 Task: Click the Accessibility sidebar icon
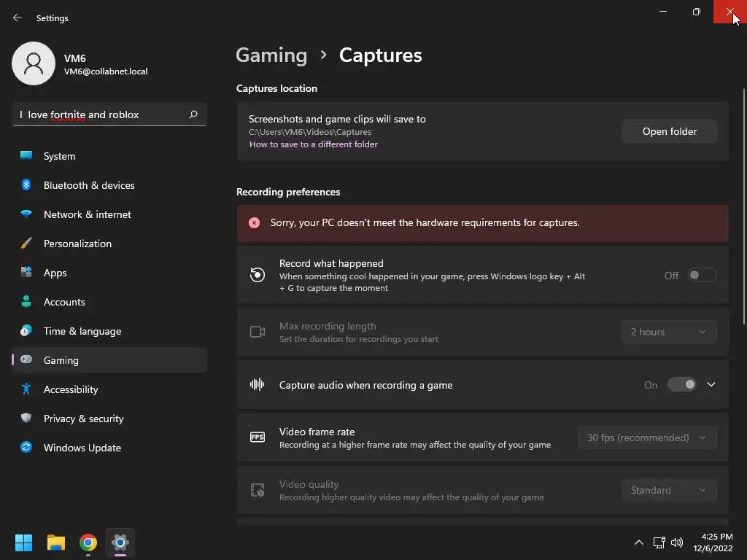click(x=26, y=389)
